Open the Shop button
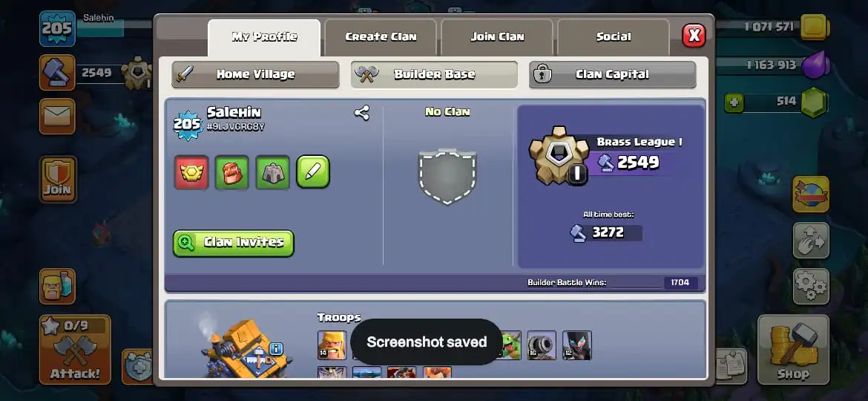The image size is (868, 401). [793, 350]
